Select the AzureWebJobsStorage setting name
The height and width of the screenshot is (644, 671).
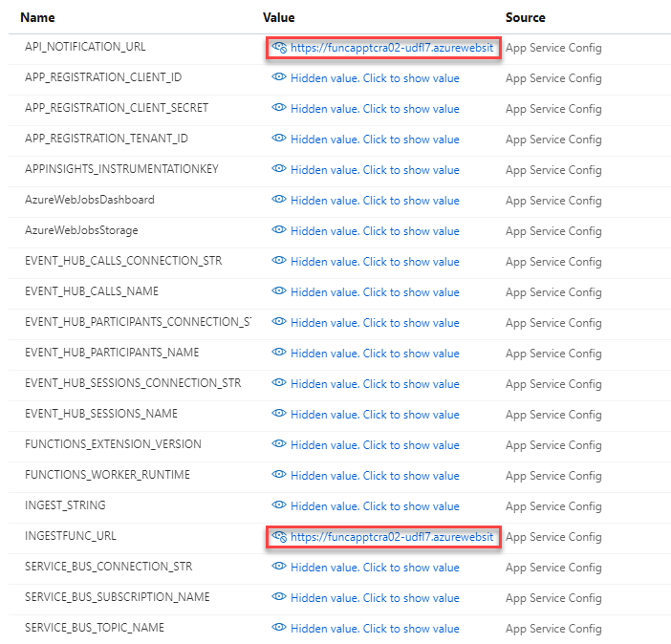(x=81, y=230)
